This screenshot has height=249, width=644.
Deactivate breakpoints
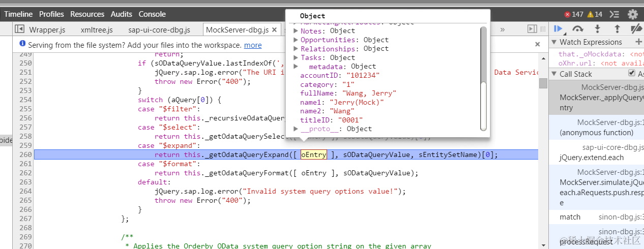(x=636, y=29)
